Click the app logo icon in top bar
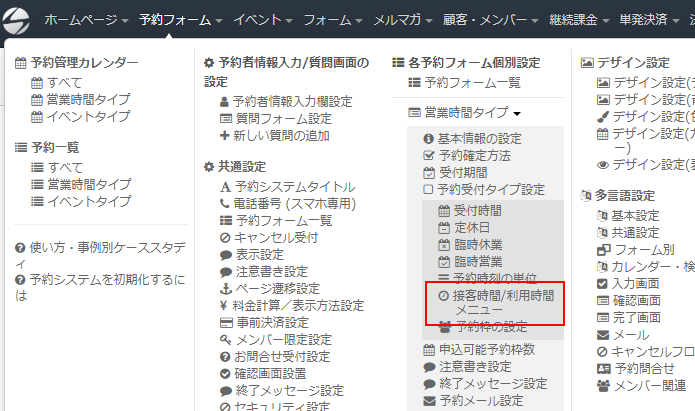The height and width of the screenshot is (411, 695). click(22, 19)
